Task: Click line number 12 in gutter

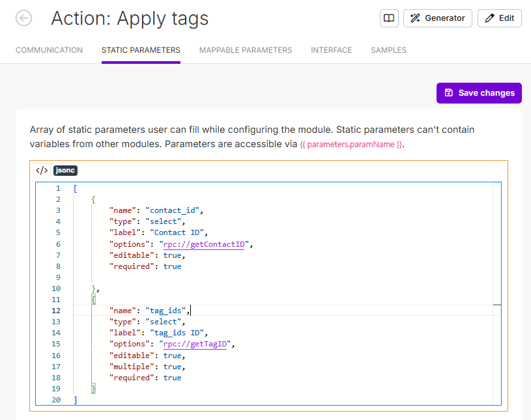Action: (x=56, y=311)
